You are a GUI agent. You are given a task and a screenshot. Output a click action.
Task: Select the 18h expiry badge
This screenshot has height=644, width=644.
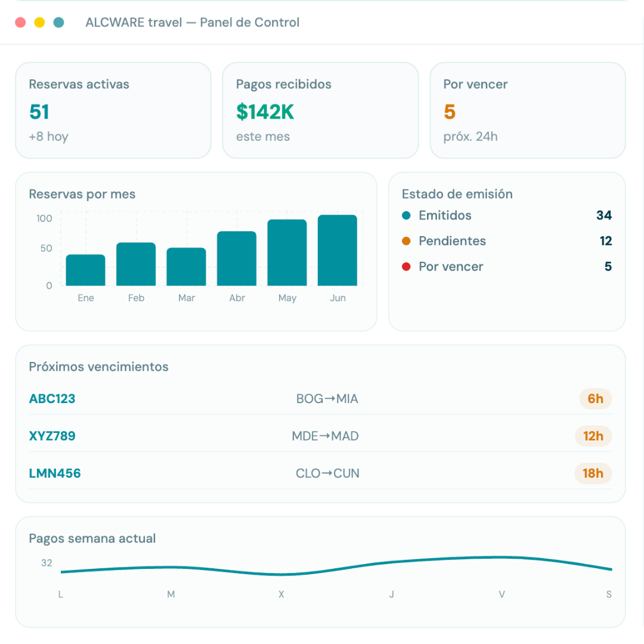point(593,473)
